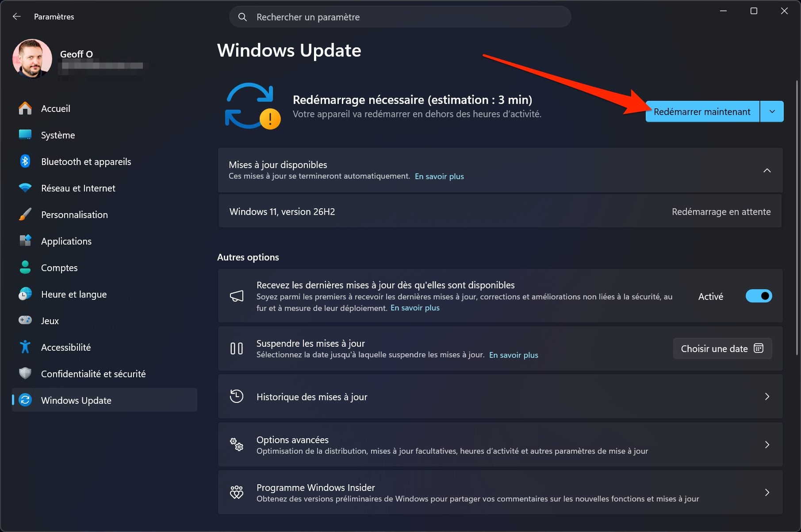Click the Heure et langue globe icon

coord(25,294)
